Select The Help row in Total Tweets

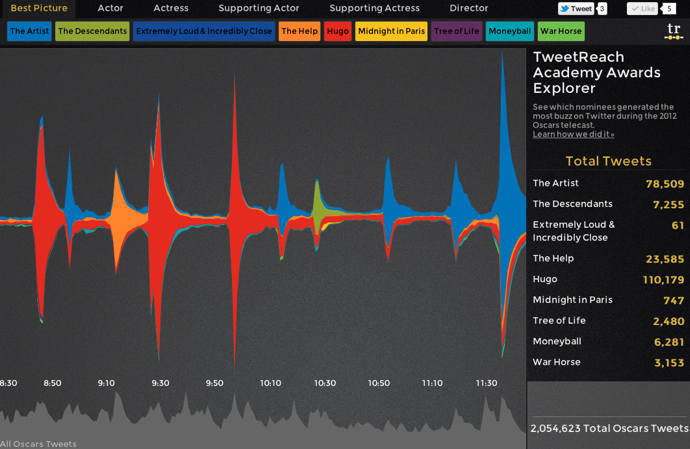608,258
